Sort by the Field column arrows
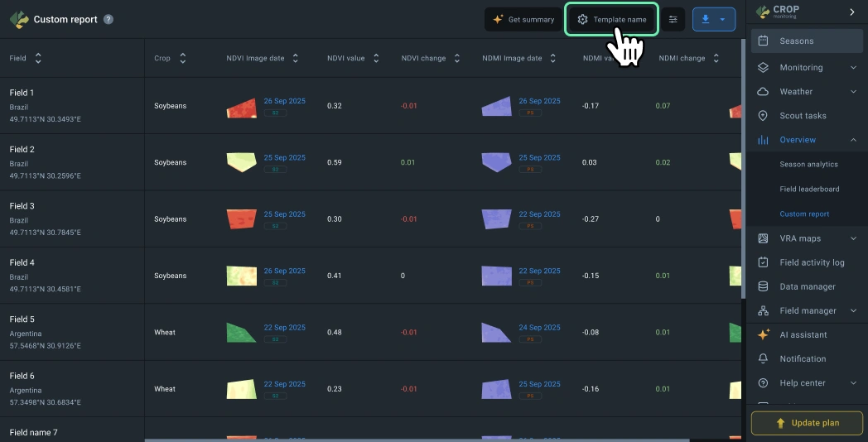 coord(38,59)
